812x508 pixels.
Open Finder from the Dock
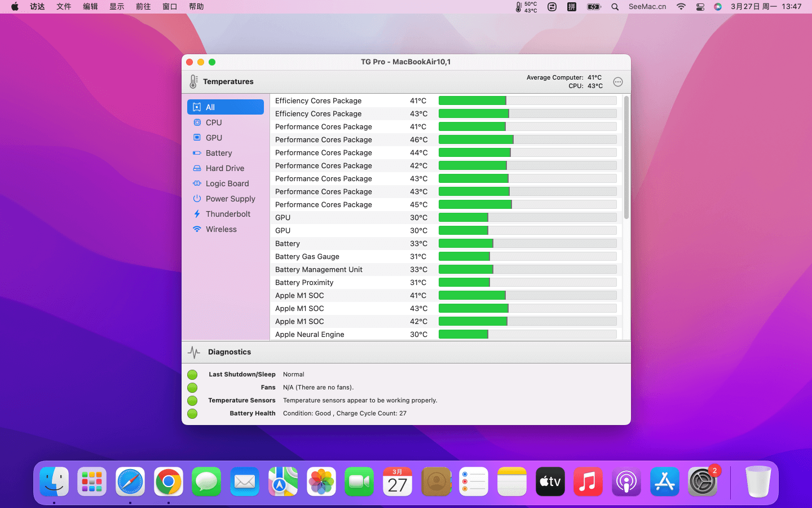pos(54,481)
